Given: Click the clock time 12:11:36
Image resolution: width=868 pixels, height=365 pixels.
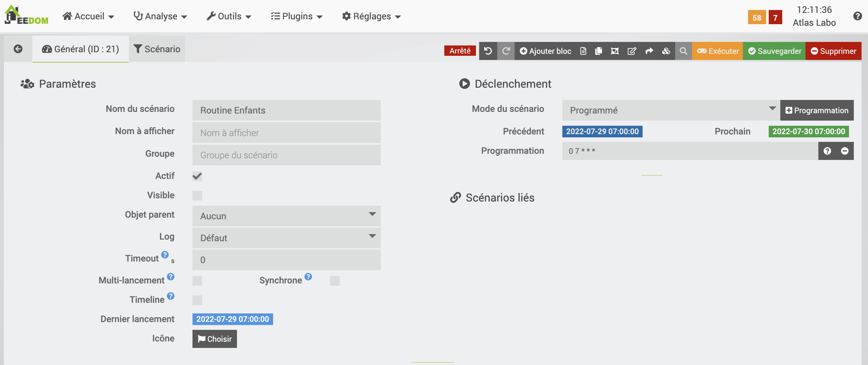Looking at the screenshot, I should coord(814,9).
